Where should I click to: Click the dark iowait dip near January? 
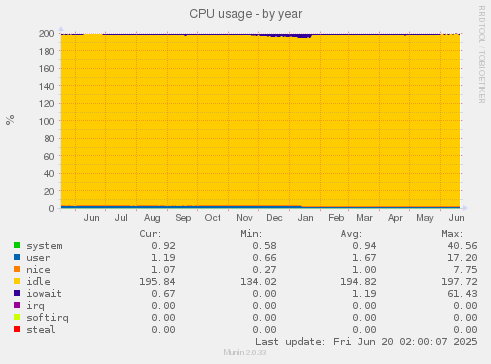click(304, 36)
